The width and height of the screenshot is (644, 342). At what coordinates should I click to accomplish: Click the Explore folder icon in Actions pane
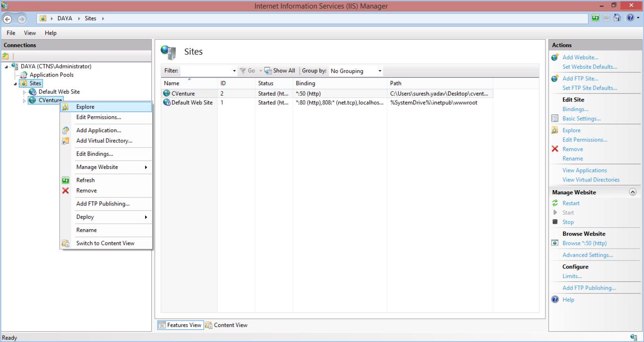click(555, 130)
